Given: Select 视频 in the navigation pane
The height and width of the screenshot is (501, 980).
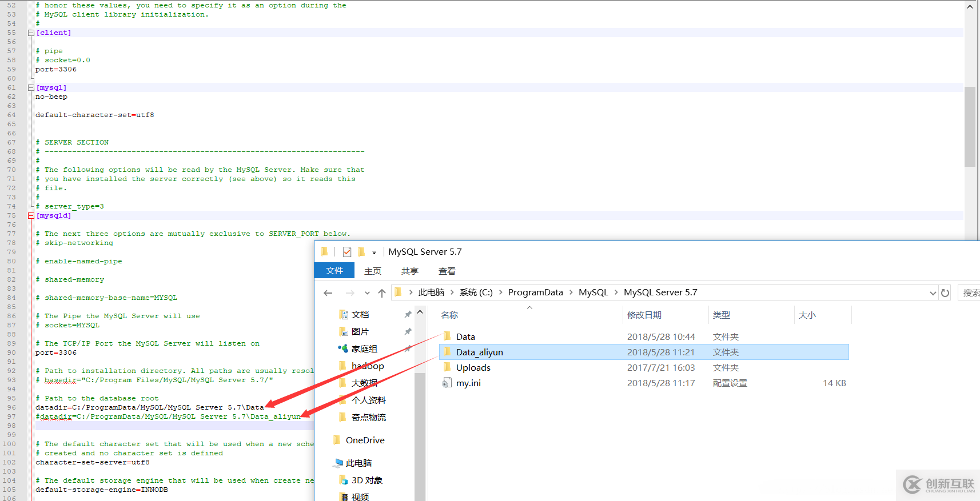Looking at the screenshot, I should click(360, 497).
